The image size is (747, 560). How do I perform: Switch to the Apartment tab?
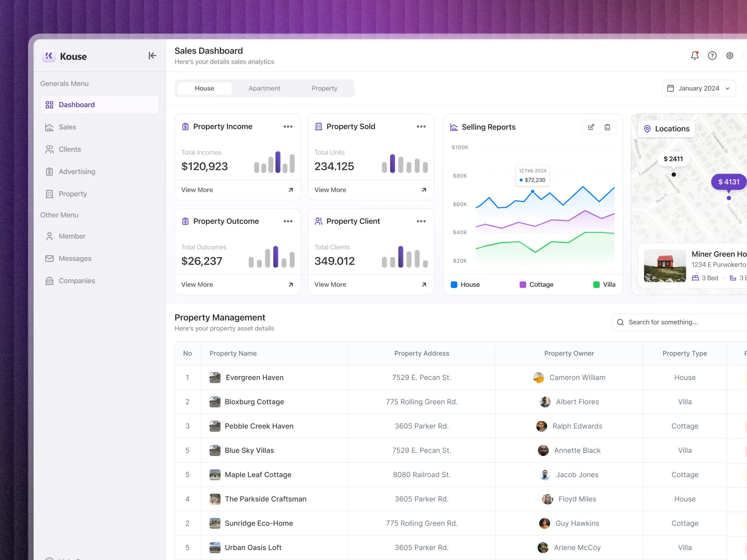point(264,89)
